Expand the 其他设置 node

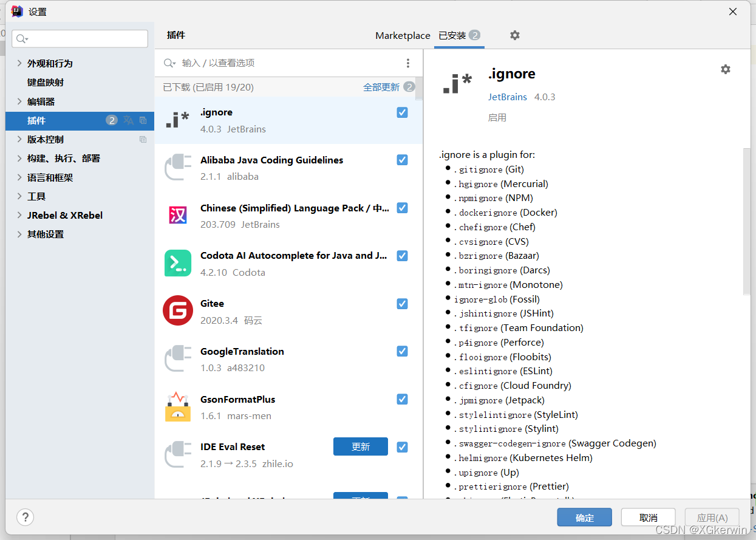point(19,234)
